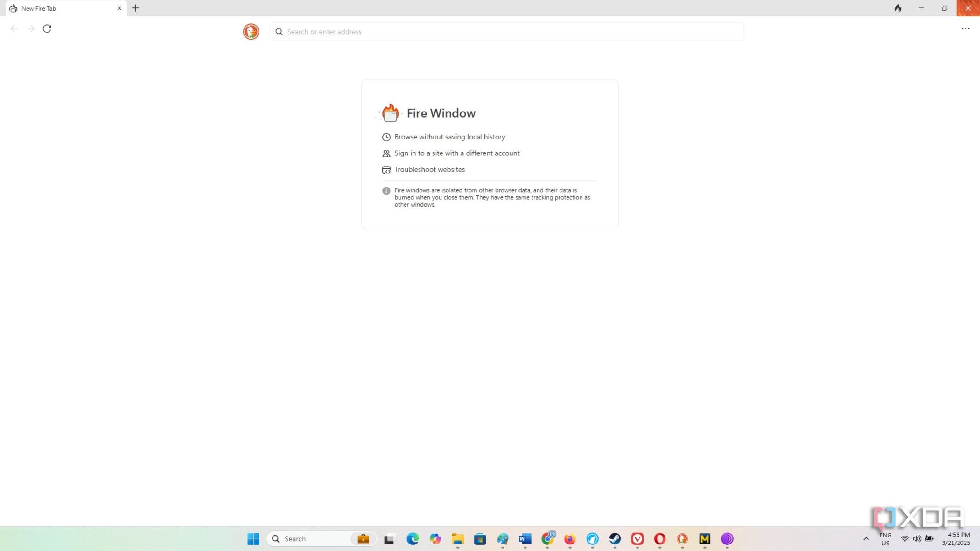Open the three-dot browser menu
The width and height of the screenshot is (980, 551).
(x=966, y=28)
